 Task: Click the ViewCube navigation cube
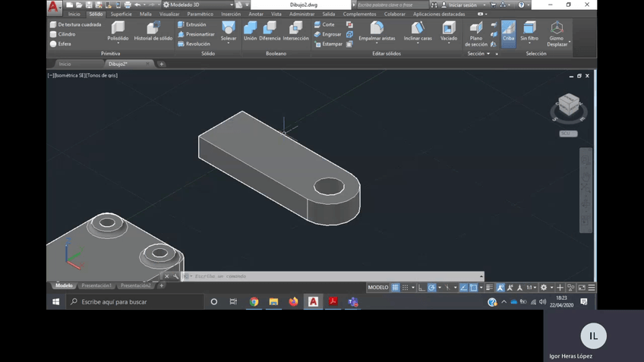tap(568, 105)
